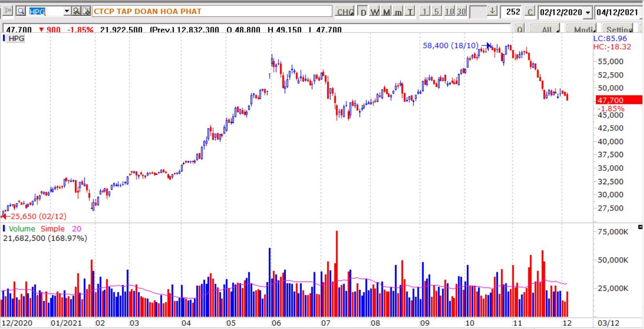This screenshot has width=644, height=329.
Task: Click the 12/2020 label on time axis
Action: coord(17,323)
